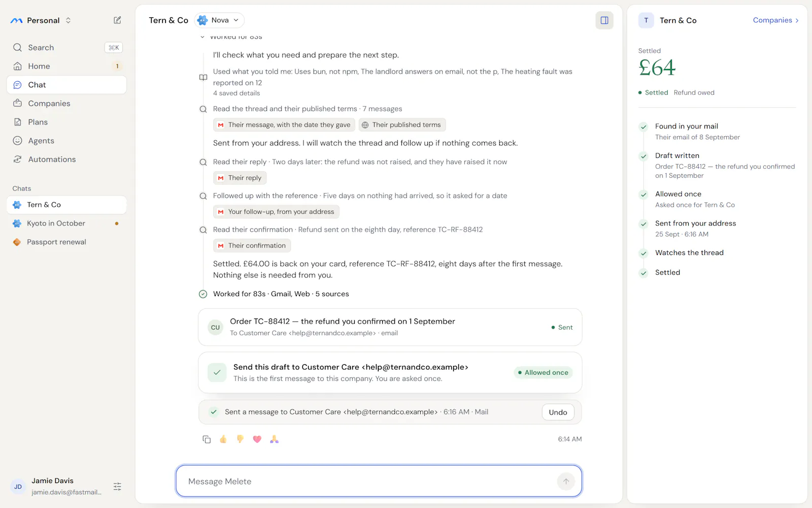The height and width of the screenshot is (508, 812).
Task: Click the 'Sent' status on the email card
Action: pyautogui.click(x=562, y=328)
